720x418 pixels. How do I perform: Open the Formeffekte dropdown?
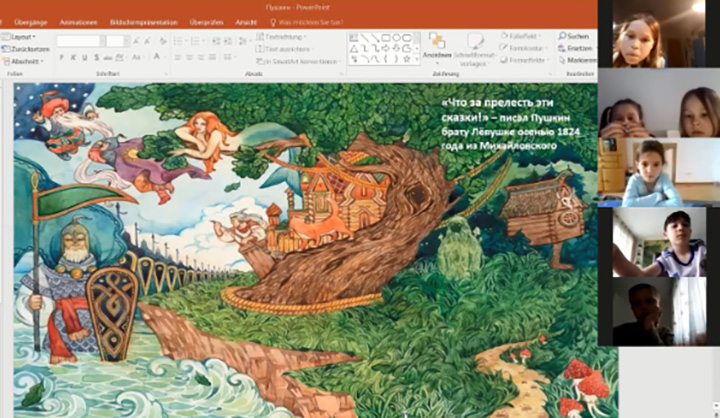[525, 60]
